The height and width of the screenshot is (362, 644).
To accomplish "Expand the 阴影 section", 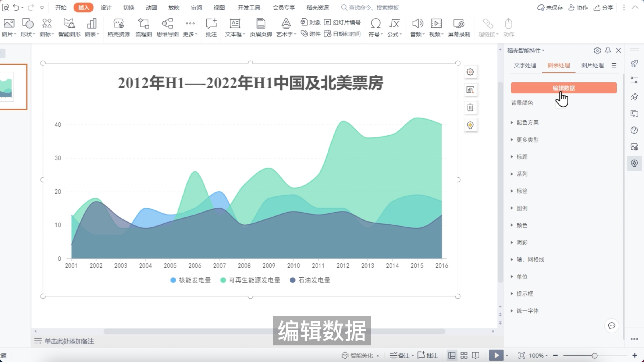I will 519,242.
